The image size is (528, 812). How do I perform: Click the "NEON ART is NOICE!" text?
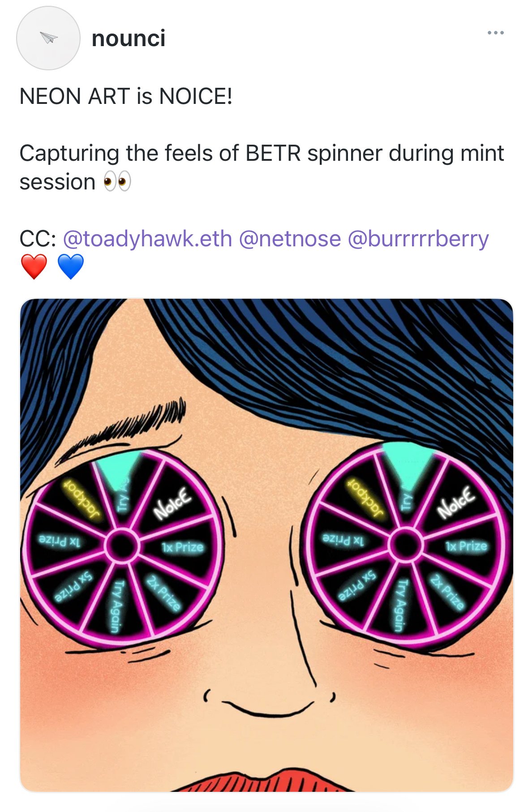click(126, 96)
